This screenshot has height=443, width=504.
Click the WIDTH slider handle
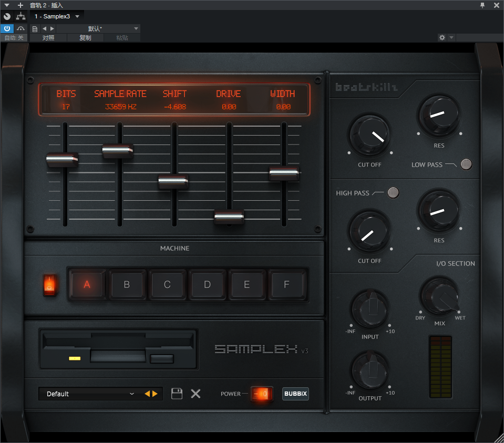click(x=284, y=173)
